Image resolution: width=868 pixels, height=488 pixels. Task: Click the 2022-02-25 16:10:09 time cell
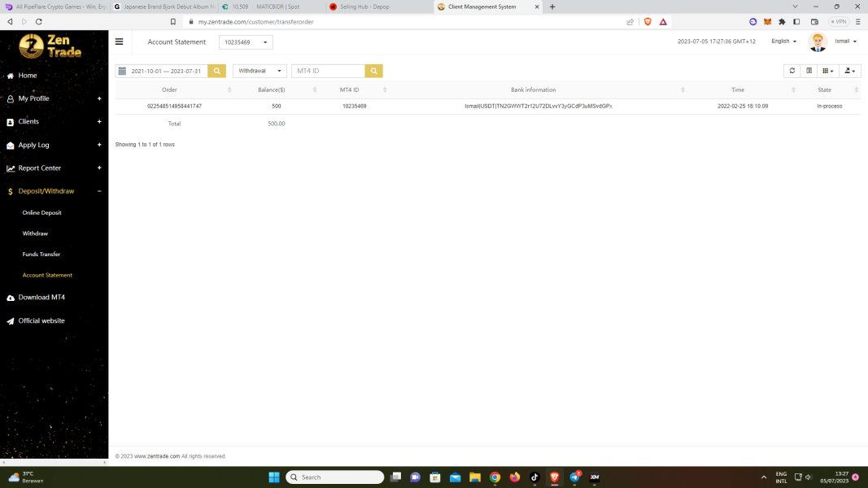click(743, 107)
